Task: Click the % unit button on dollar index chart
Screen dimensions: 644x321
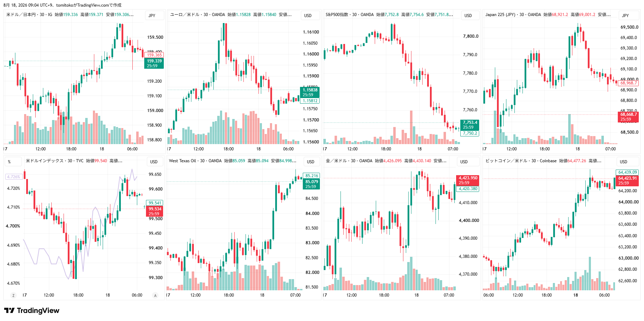Action: point(9,162)
